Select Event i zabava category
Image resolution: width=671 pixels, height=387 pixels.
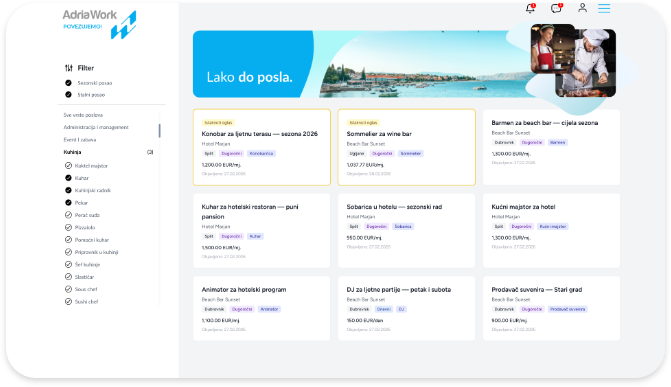80,140
